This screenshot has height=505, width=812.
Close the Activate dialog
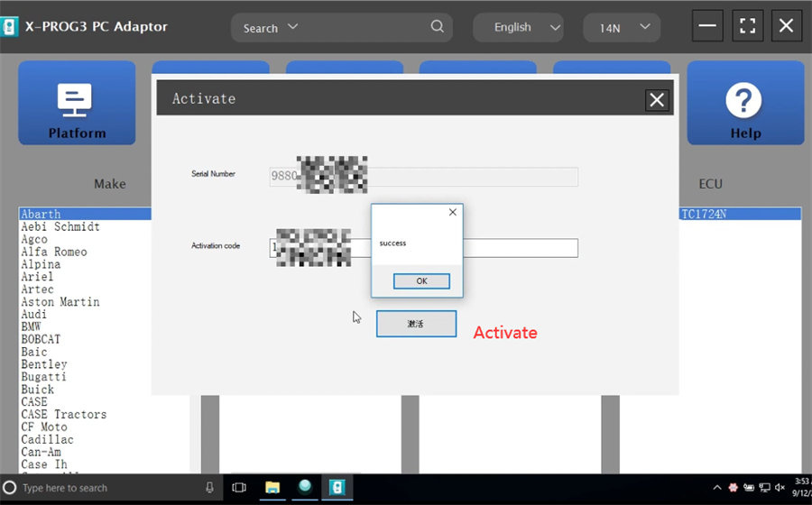[657, 100]
